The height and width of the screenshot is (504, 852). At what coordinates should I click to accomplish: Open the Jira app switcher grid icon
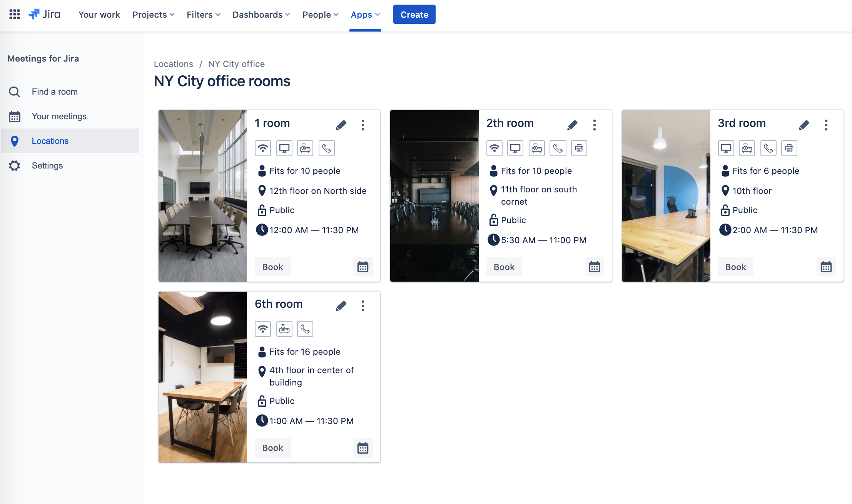[15, 15]
